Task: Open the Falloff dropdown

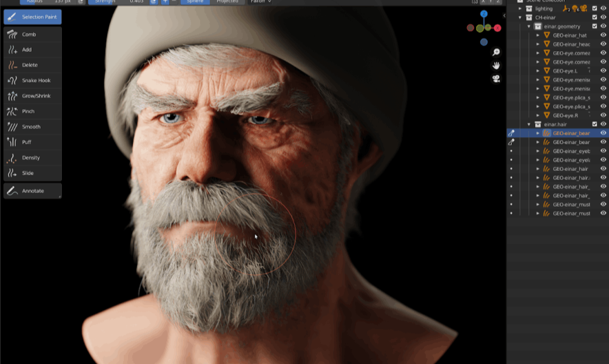Action: (x=261, y=2)
